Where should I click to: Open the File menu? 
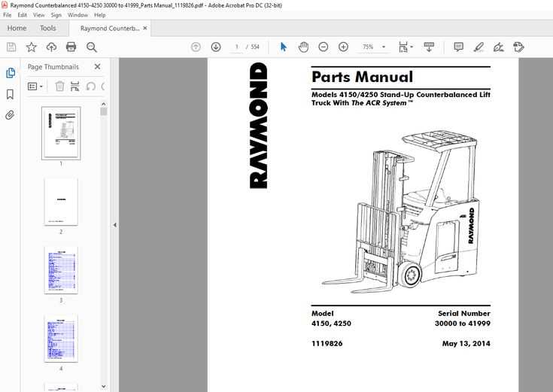pos(7,15)
